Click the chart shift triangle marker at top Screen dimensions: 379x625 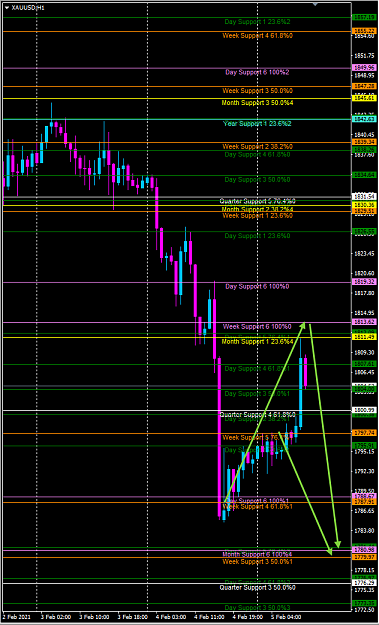click(315, 4)
